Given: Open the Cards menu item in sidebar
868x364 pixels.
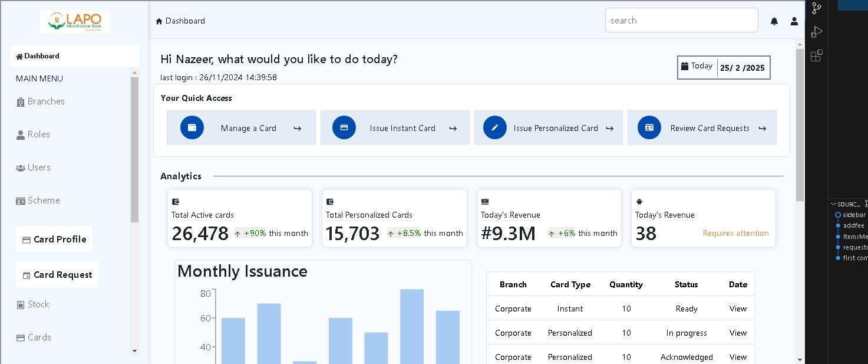Looking at the screenshot, I should point(34,337).
